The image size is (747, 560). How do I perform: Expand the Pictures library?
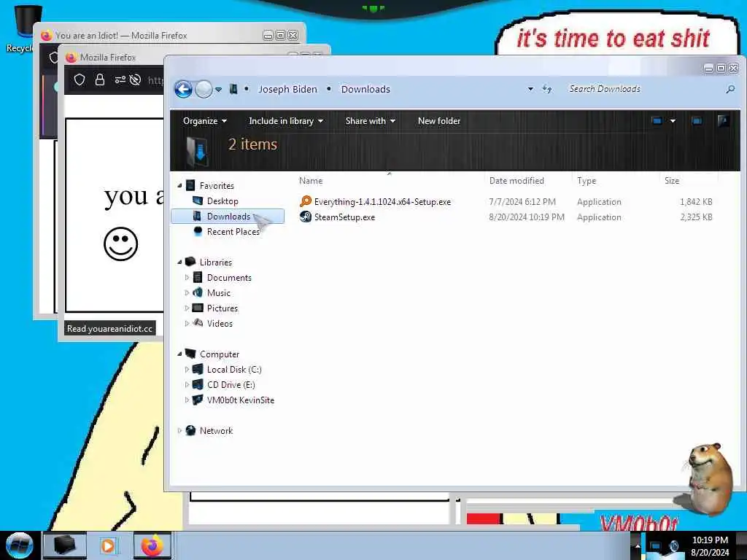pyautogui.click(x=187, y=308)
